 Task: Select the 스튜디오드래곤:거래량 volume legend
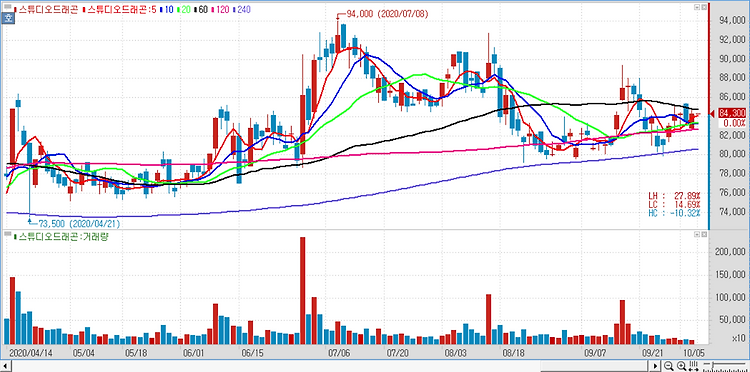point(62,236)
